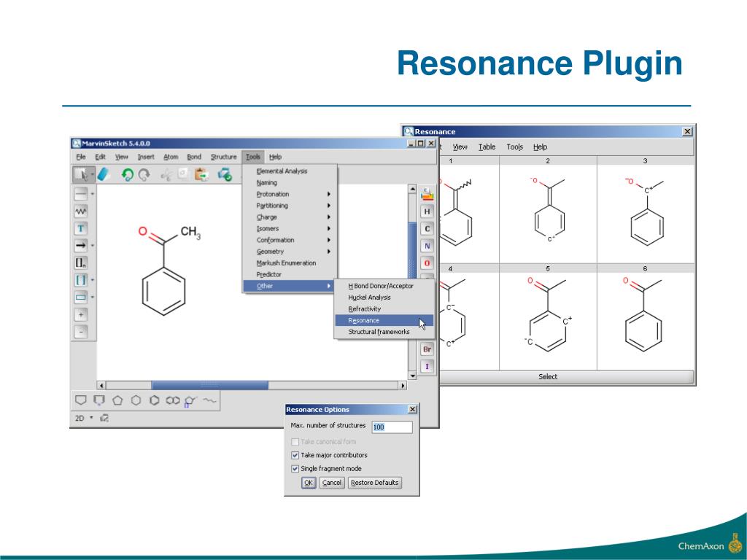
Task: Choose H Bond Donor/Acceptor entry
Action: point(384,286)
